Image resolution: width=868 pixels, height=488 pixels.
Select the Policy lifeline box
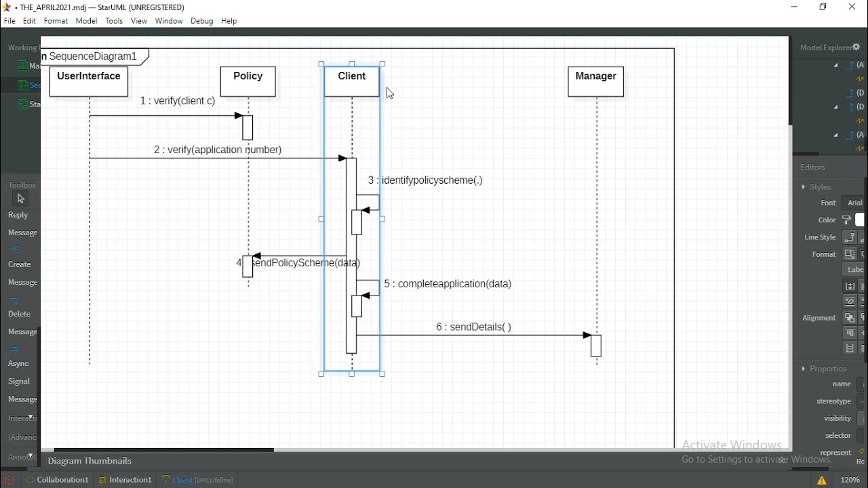(x=248, y=82)
